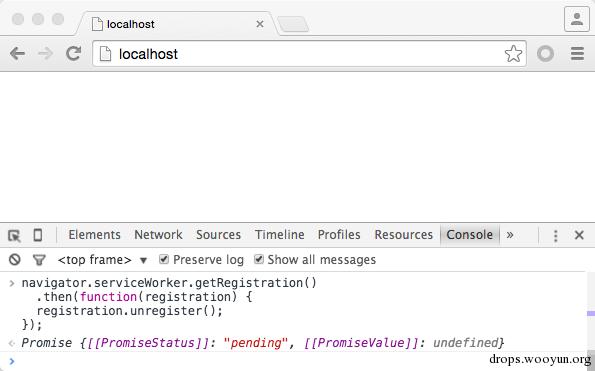The width and height of the screenshot is (595, 371).
Task: Reload the localhost page
Action: pyautogui.click(x=74, y=53)
